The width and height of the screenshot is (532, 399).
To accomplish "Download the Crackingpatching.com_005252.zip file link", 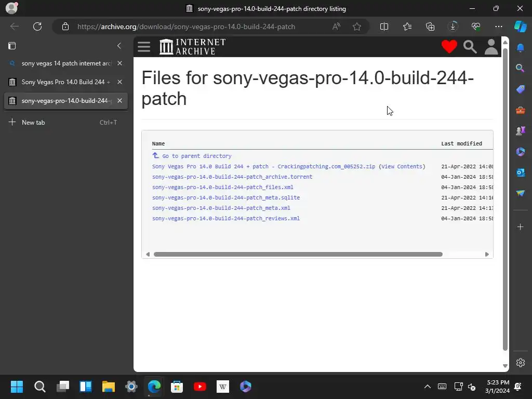I will click(263, 166).
